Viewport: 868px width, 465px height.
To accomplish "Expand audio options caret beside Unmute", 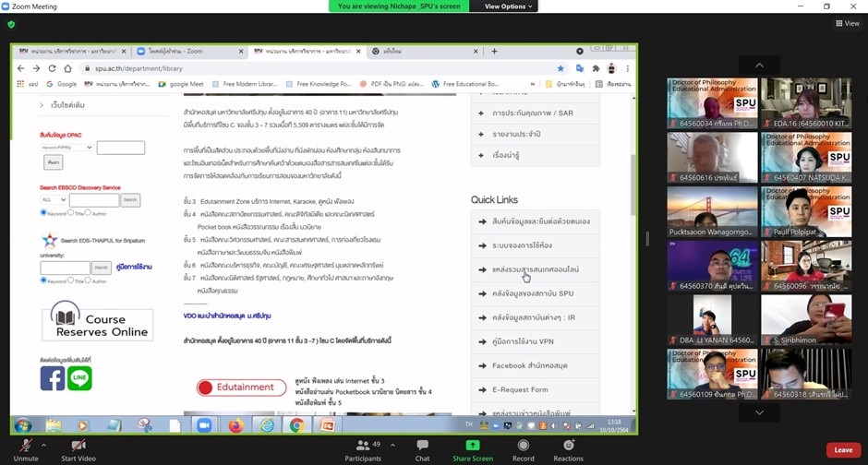I will (x=43, y=445).
